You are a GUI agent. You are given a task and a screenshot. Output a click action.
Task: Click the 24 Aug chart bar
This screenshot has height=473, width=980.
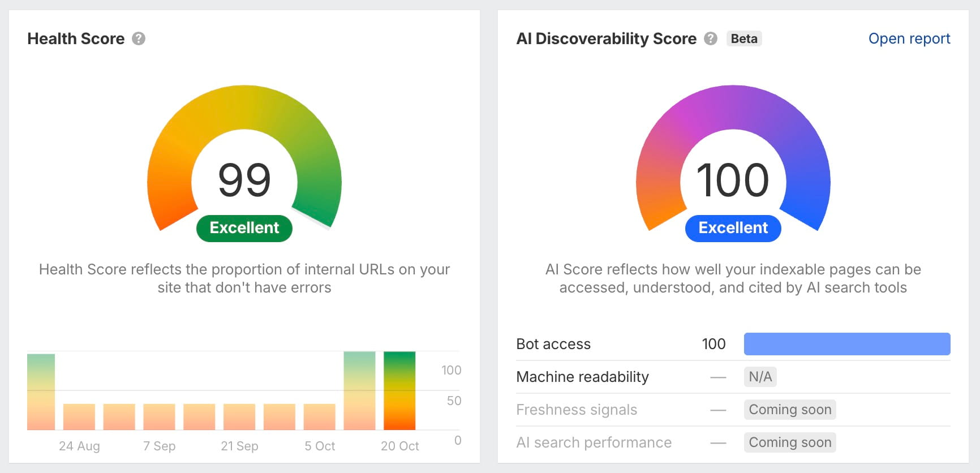[79, 417]
